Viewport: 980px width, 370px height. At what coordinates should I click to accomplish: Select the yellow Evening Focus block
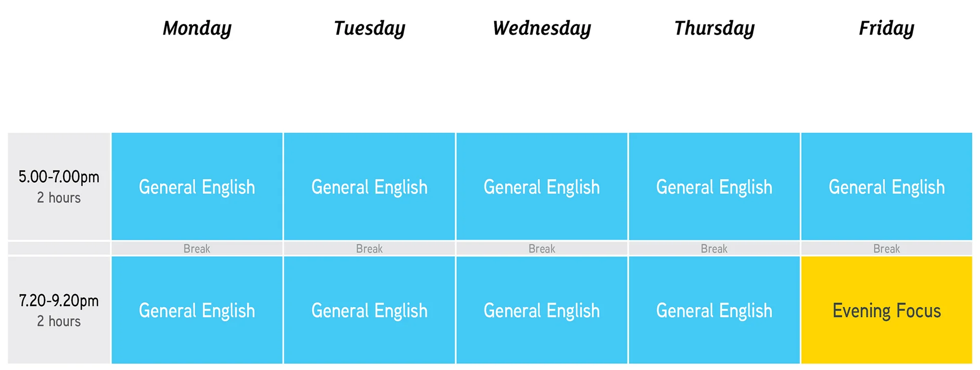pos(887,310)
